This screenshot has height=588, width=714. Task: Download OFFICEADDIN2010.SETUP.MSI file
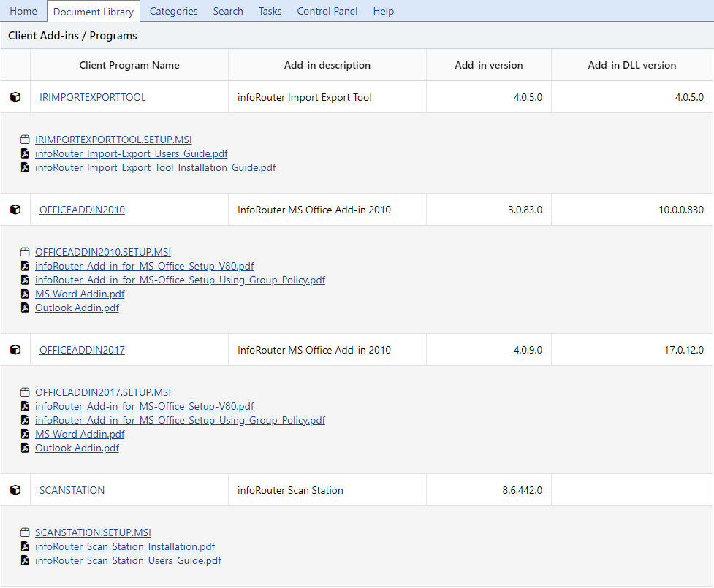103,252
